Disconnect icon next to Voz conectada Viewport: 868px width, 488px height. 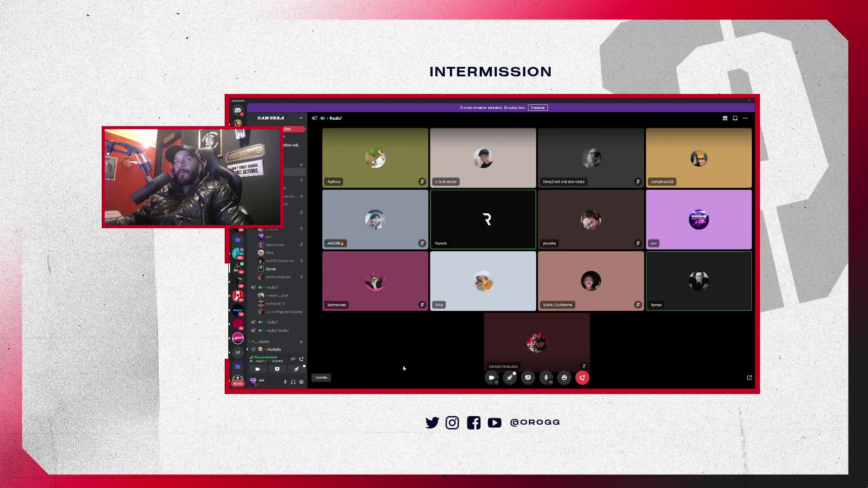302,359
